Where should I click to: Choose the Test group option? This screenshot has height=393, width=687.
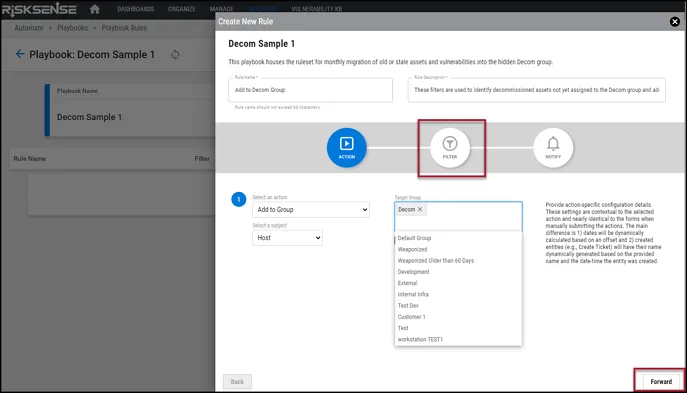tap(458, 328)
